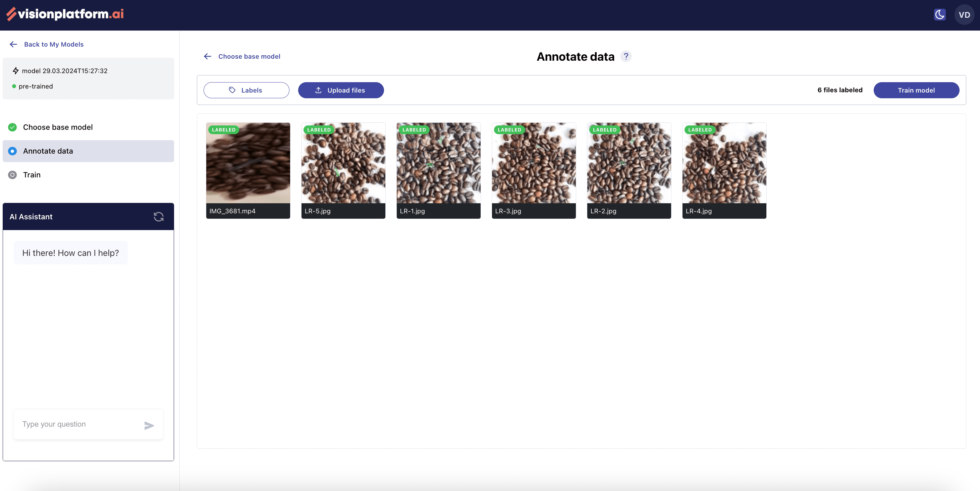Select the Choose base model step
Viewport: 980px width, 491px height.
pos(57,127)
